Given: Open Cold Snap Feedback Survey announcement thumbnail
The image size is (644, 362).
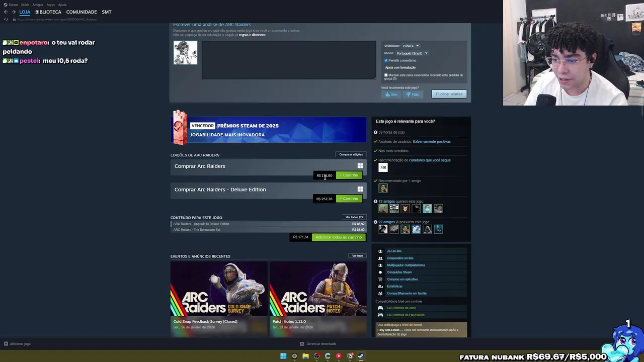Looking at the screenshot, I should [x=219, y=289].
